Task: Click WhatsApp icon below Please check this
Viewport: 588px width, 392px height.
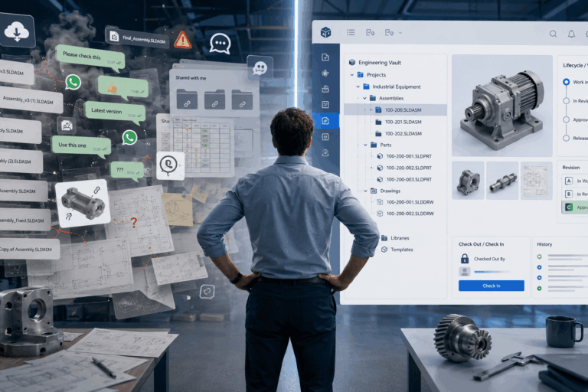Action: 73,82
